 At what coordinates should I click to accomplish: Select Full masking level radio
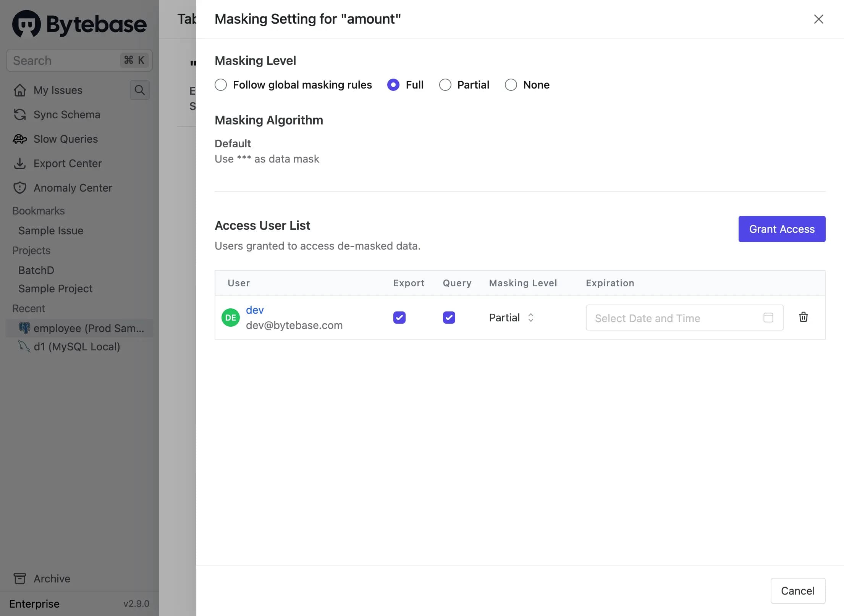pos(393,84)
